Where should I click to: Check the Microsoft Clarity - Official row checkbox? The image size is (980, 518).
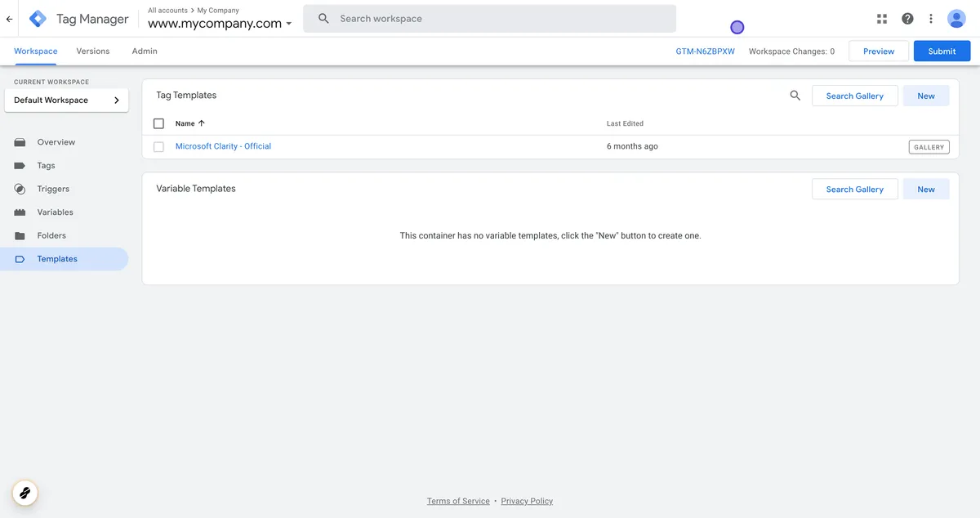point(159,147)
